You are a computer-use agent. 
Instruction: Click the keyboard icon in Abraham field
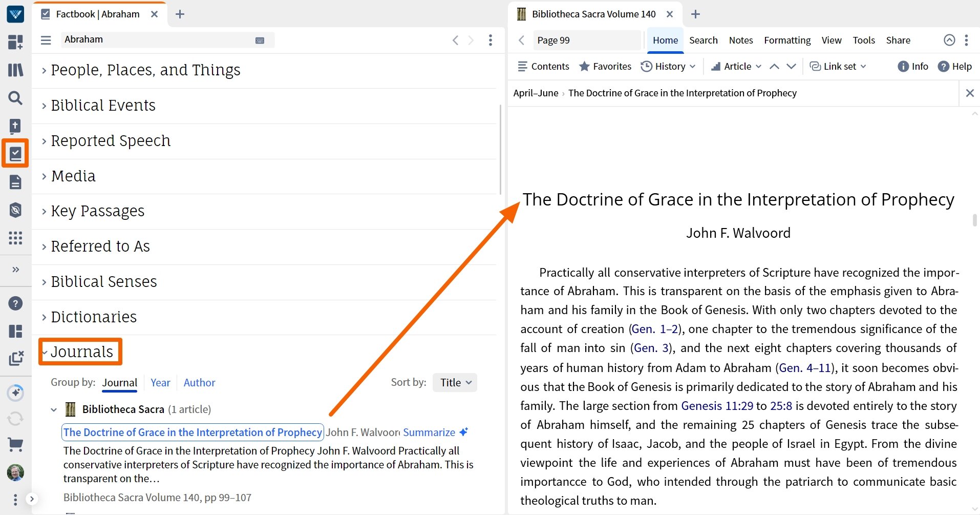tap(260, 40)
